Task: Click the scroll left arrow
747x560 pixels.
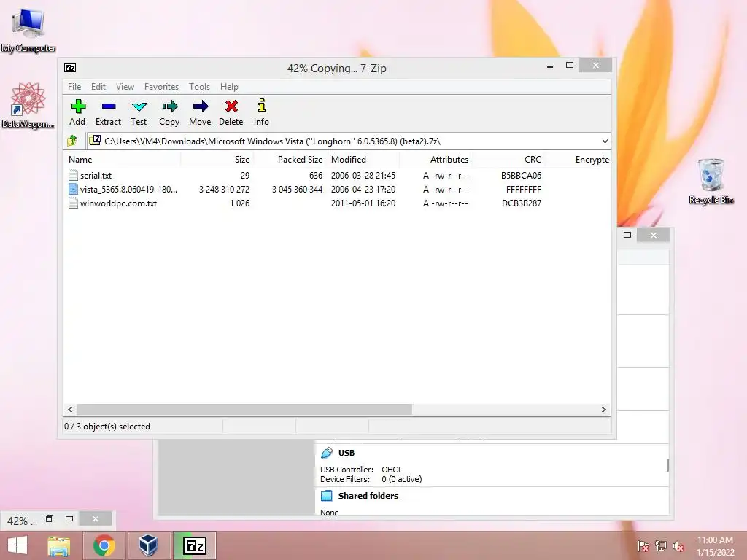Action: point(70,409)
